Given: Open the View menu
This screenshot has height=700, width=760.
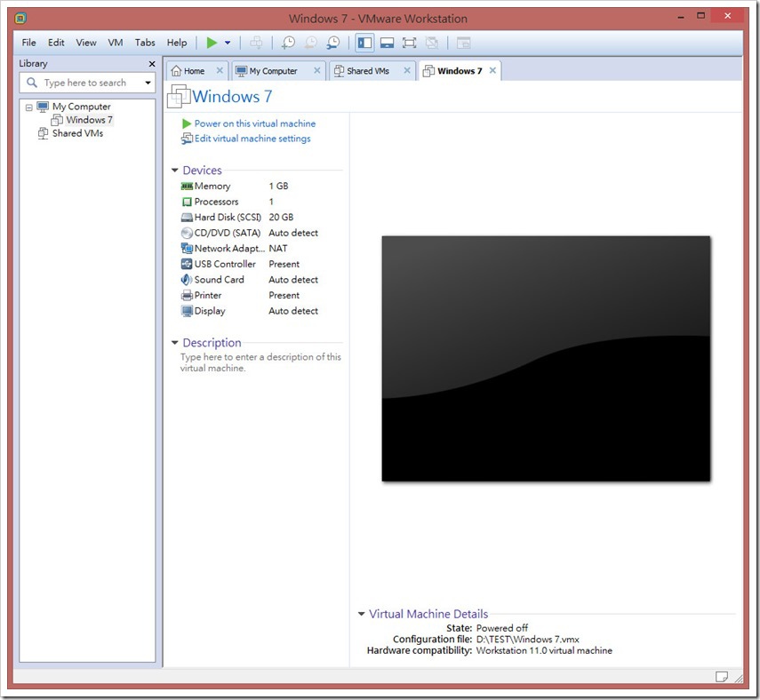Looking at the screenshot, I should (86, 43).
